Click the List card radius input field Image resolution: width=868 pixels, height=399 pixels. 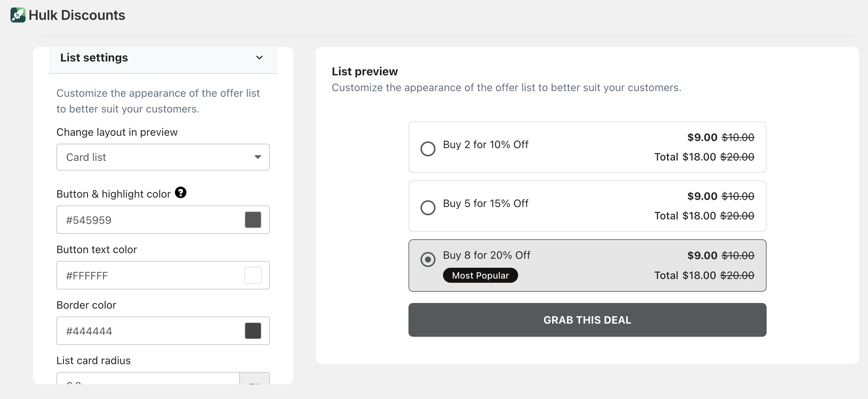[x=148, y=379]
